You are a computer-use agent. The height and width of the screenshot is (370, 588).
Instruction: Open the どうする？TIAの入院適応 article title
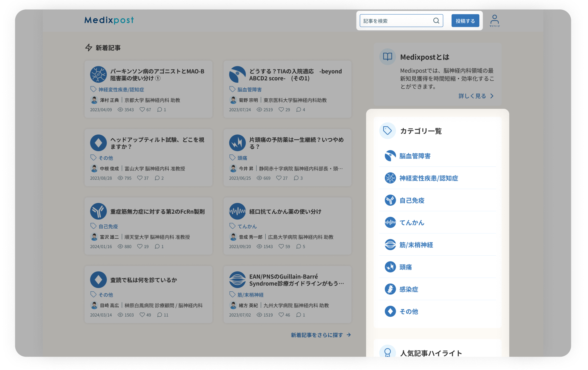coord(296,75)
